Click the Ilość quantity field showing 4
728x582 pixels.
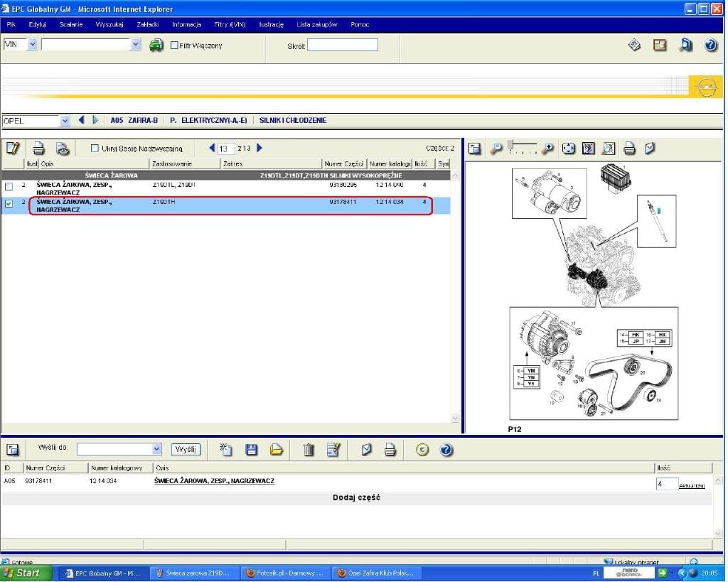[x=667, y=484]
